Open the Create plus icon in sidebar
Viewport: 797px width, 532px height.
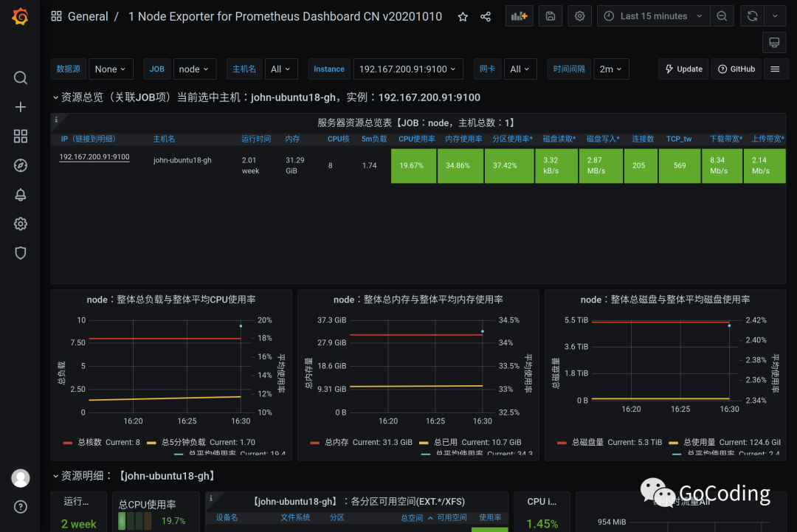[21, 107]
